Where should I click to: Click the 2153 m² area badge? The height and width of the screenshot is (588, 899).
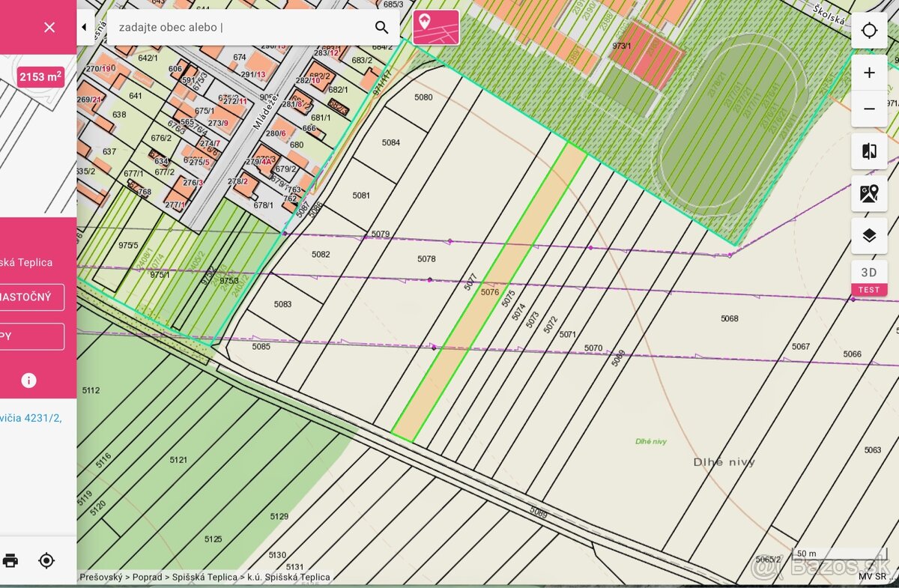pyautogui.click(x=40, y=76)
